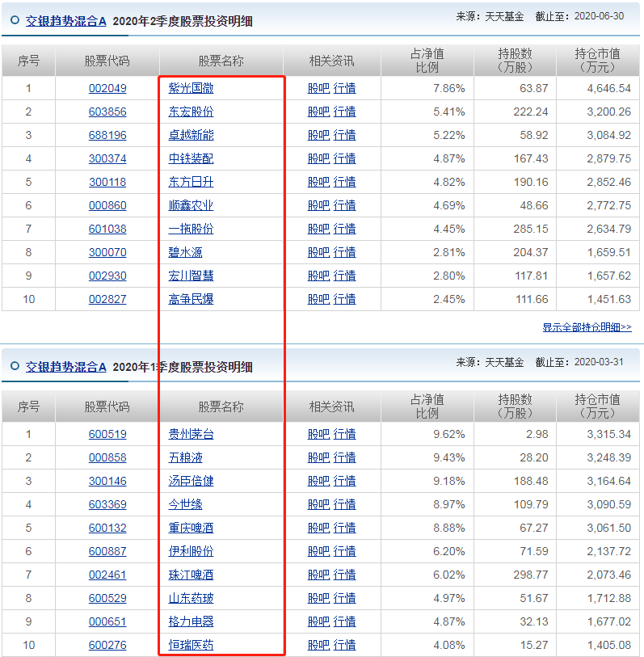Open stock code 603369
Image resolution: width=644 pixels, height=657 pixels.
pos(107,504)
